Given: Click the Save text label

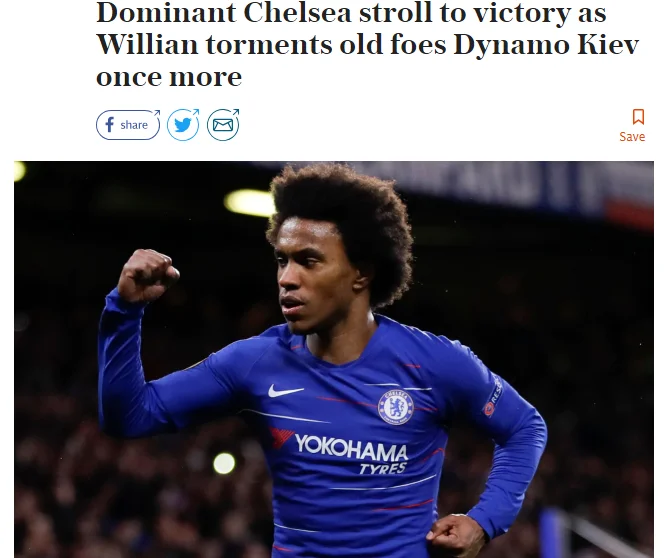Looking at the screenshot, I should pyautogui.click(x=632, y=137).
